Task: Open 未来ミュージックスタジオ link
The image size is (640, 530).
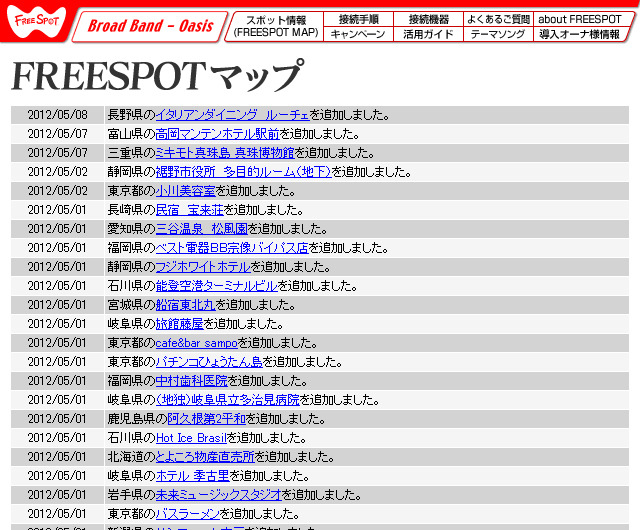Action: (x=219, y=494)
